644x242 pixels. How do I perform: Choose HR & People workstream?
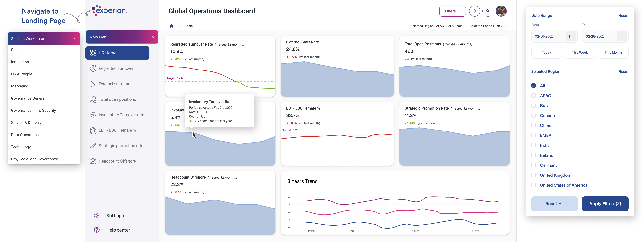point(22,74)
